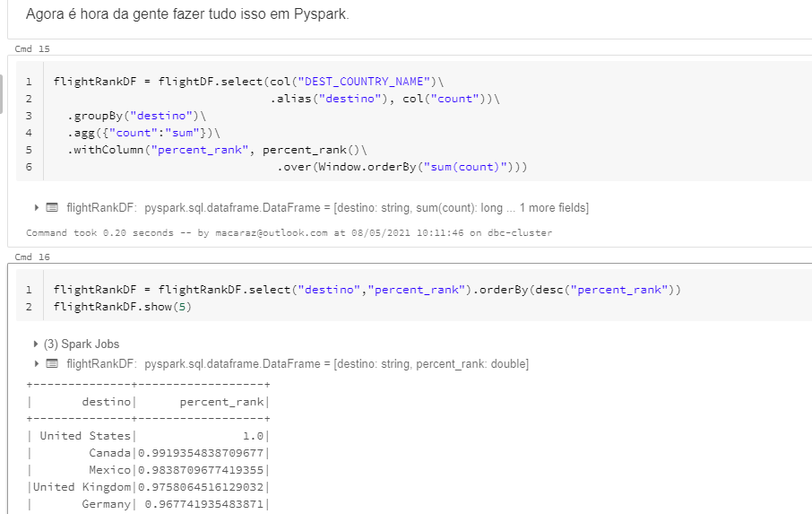This screenshot has width=812, height=514.
Task: Click the percent_rank column header in output
Action: [x=221, y=402]
